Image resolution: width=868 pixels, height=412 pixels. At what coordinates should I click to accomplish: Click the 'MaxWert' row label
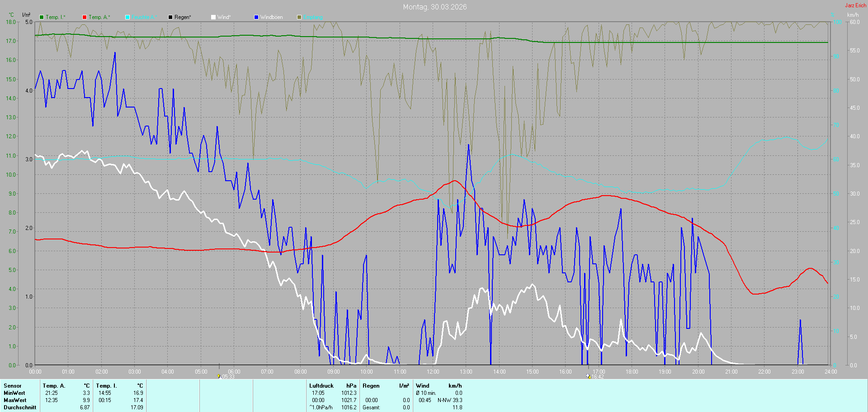coord(15,400)
